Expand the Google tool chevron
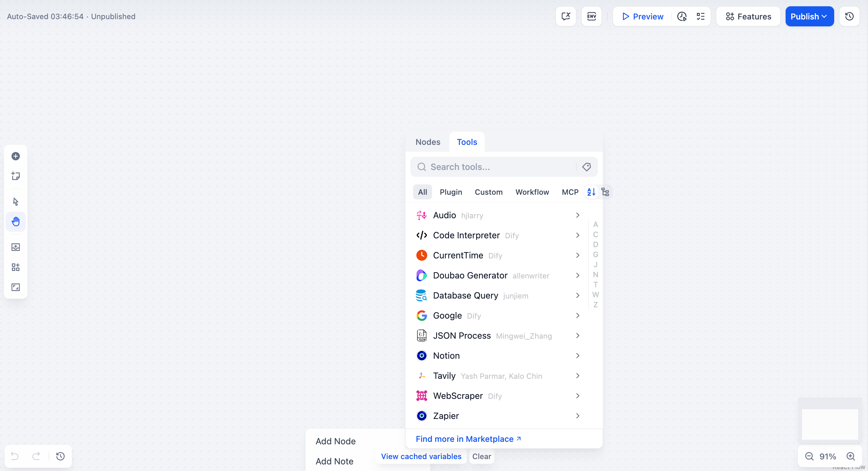868x471 pixels. [x=578, y=315]
